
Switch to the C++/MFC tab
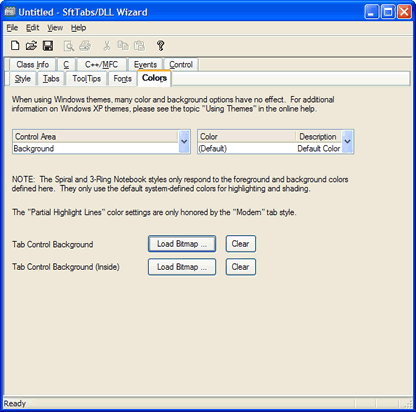101,64
